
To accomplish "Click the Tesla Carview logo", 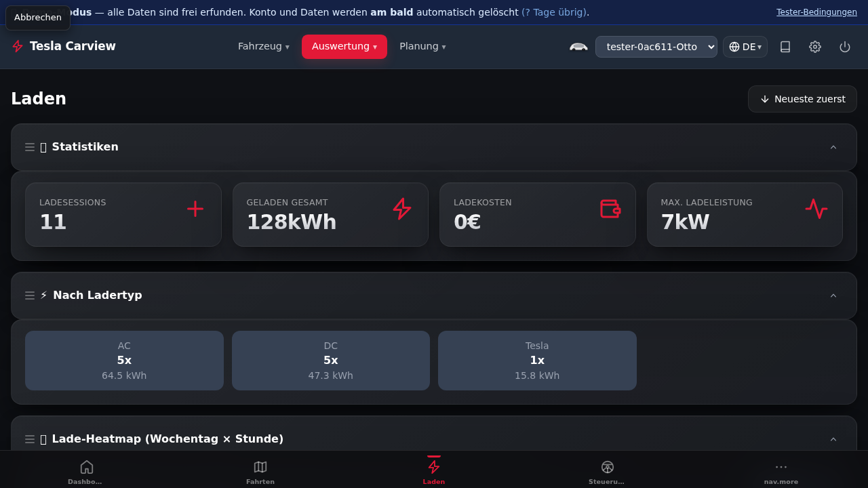I will 64,46.
